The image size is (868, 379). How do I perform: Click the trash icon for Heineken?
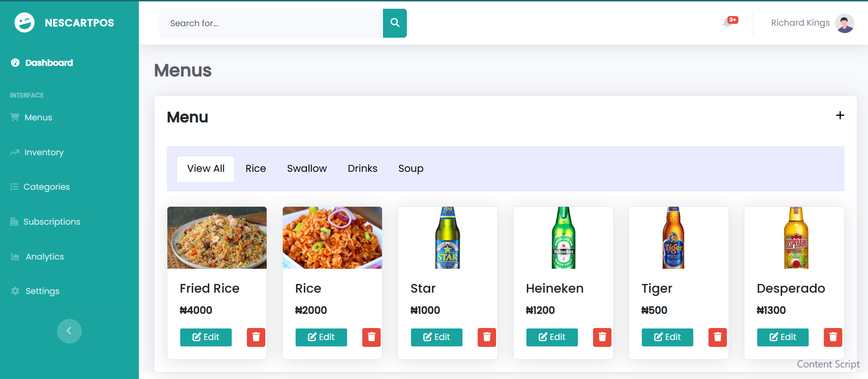coord(602,337)
